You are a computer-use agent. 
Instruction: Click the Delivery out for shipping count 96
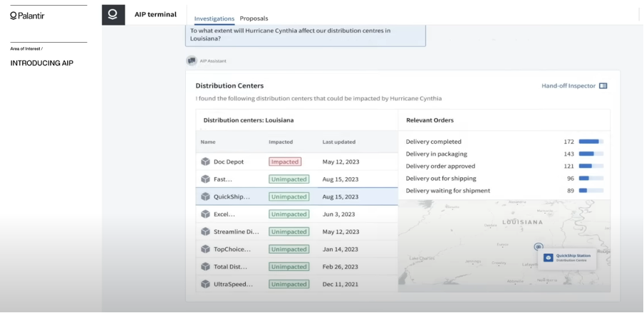(571, 179)
